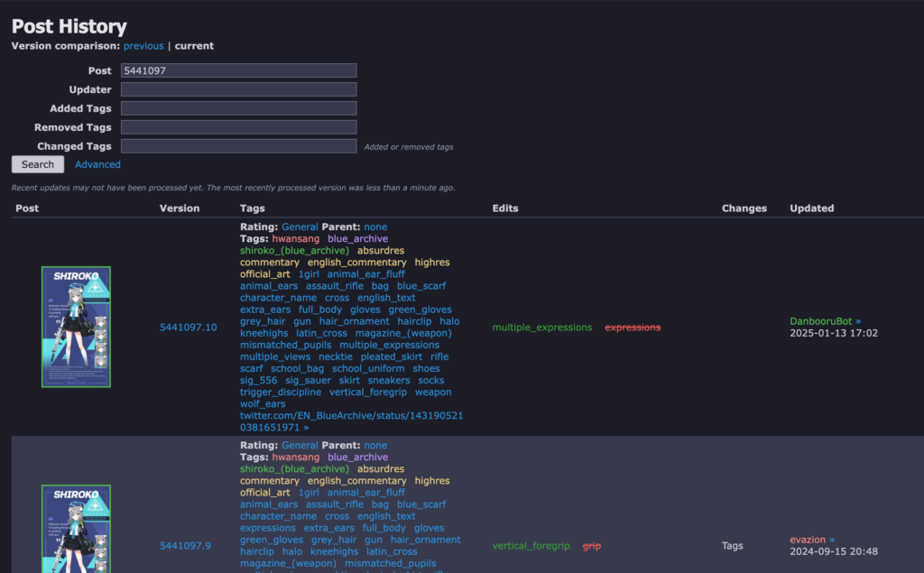Viewport: 924px width, 573px height.
Task: Focus the Post input field
Action: tap(238, 70)
